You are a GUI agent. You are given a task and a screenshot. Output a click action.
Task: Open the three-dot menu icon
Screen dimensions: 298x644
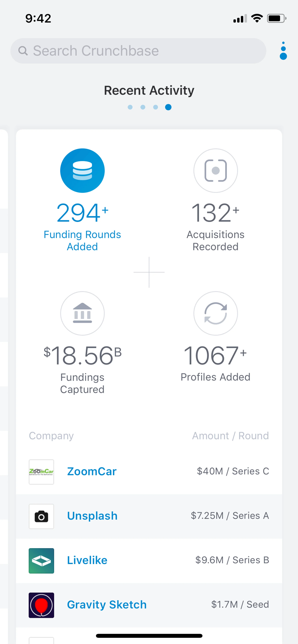283,51
